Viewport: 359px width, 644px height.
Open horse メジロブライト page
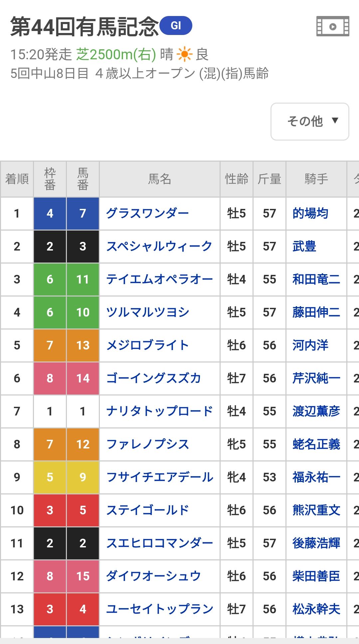[147, 345]
